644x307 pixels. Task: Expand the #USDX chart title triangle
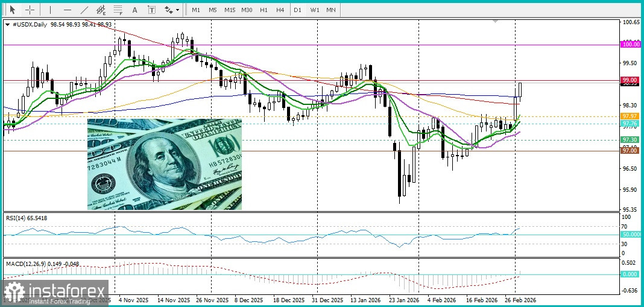click(7, 24)
